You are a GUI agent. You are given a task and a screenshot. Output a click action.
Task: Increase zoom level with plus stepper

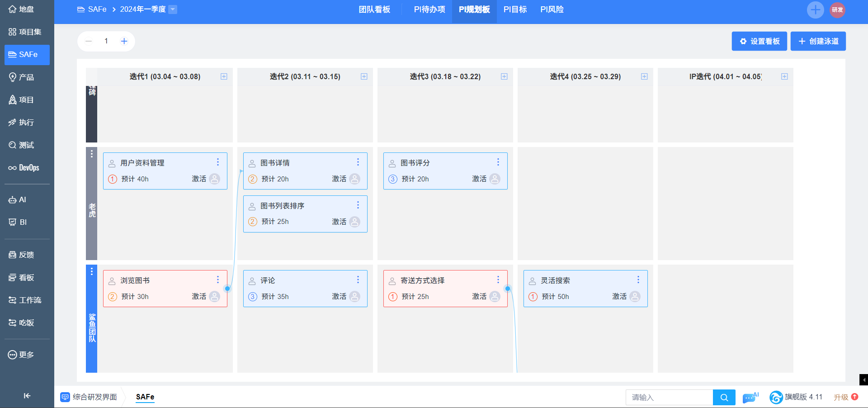click(124, 41)
